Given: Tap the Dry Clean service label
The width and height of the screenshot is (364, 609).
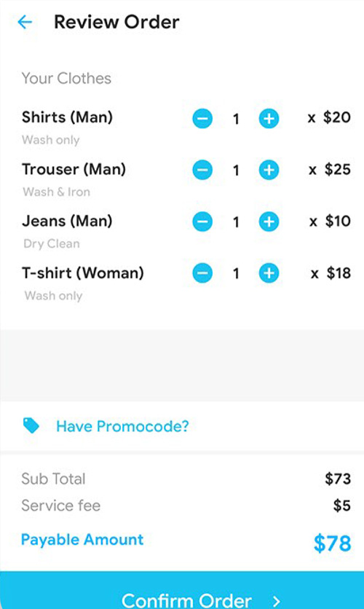Looking at the screenshot, I should click(x=52, y=243).
